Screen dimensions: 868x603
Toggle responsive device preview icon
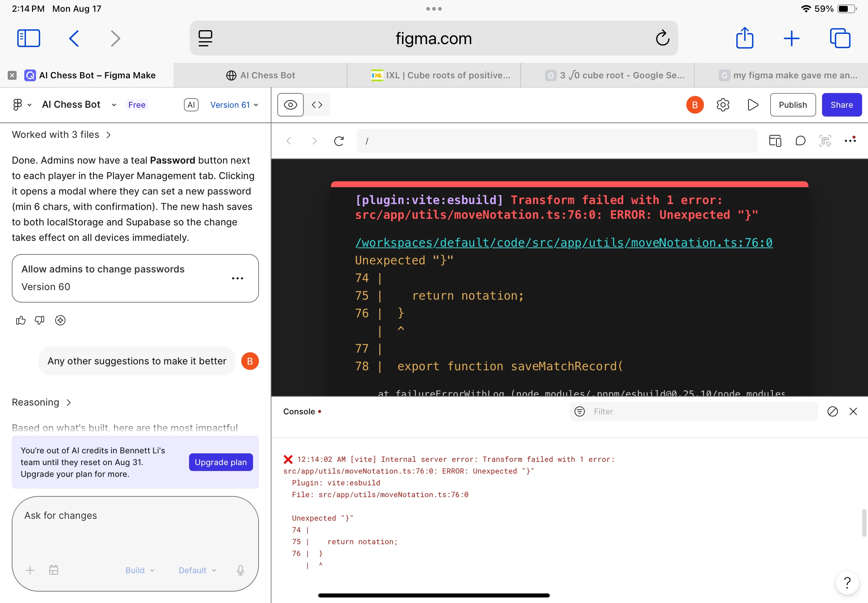[775, 141]
